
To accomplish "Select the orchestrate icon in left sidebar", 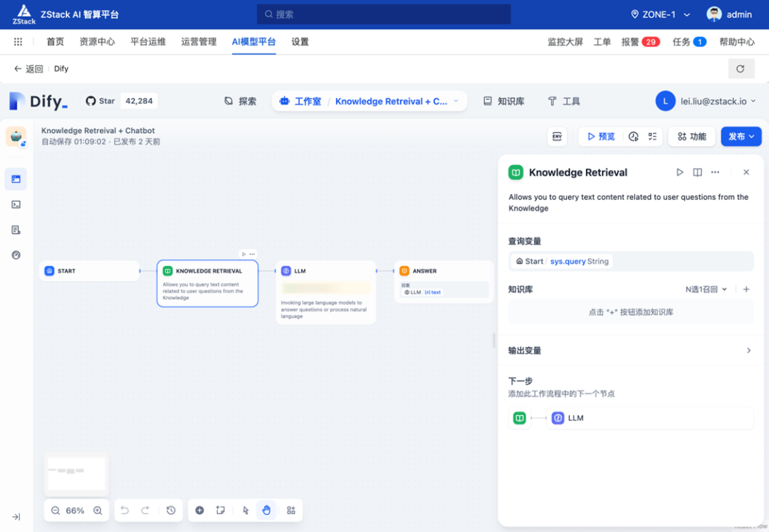I will click(x=16, y=179).
